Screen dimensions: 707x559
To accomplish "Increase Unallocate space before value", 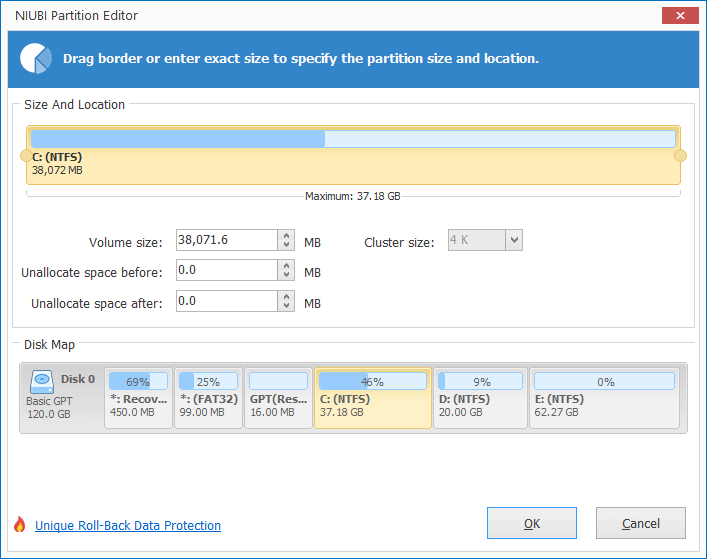I will coord(286,266).
